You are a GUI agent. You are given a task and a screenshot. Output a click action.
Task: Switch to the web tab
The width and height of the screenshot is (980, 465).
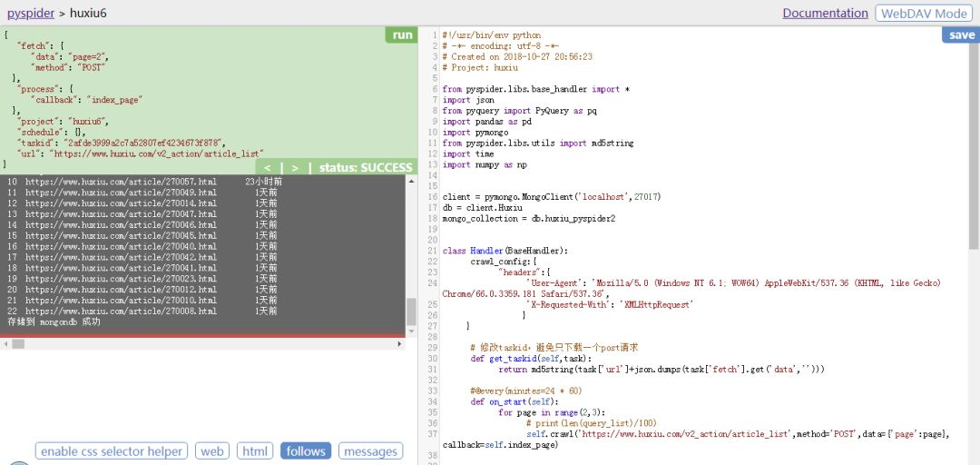211,451
